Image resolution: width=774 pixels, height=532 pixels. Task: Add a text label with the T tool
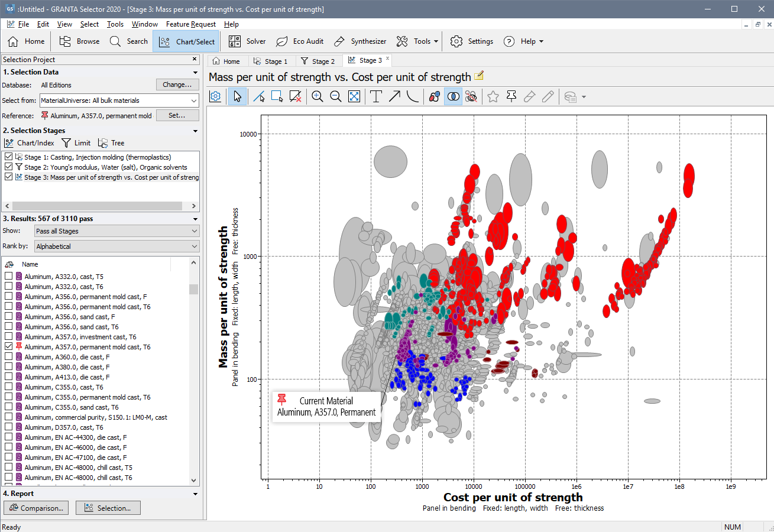(x=376, y=96)
